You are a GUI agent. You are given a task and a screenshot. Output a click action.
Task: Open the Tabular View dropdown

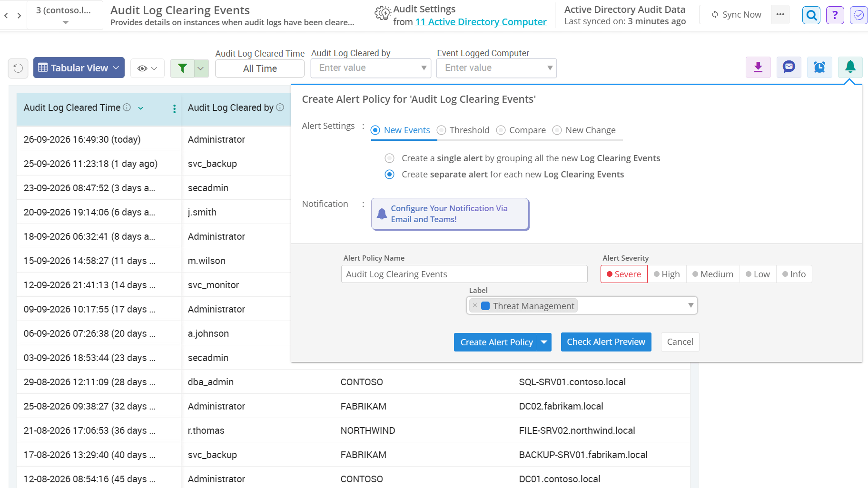79,68
